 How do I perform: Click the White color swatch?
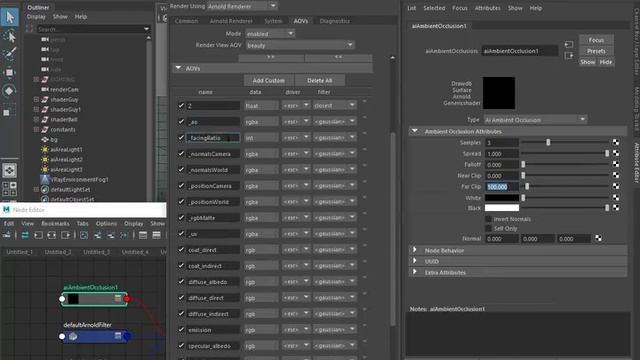point(502,198)
